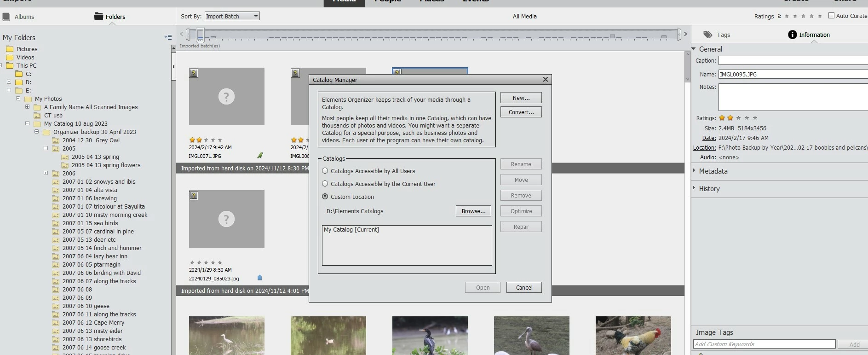
Task: Click the folder tree vertical scrollbar
Action: 173,67
